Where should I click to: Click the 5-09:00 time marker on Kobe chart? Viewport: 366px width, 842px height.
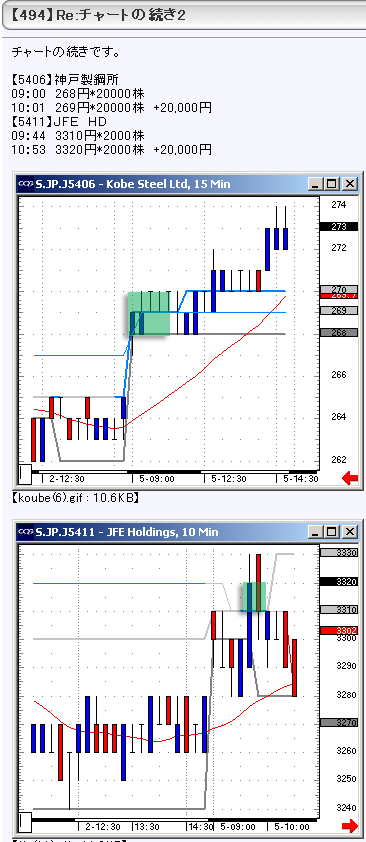[x=156, y=478]
